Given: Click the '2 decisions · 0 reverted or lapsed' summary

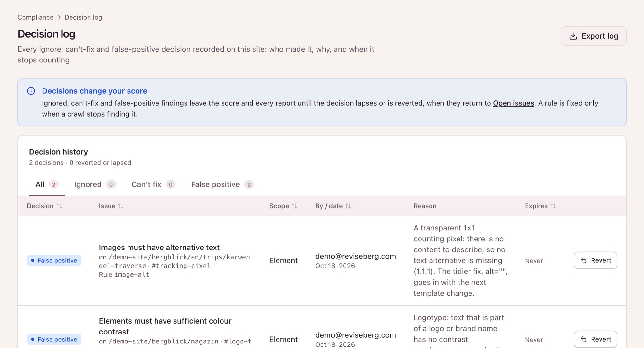Looking at the screenshot, I should pyautogui.click(x=80, y=163).
